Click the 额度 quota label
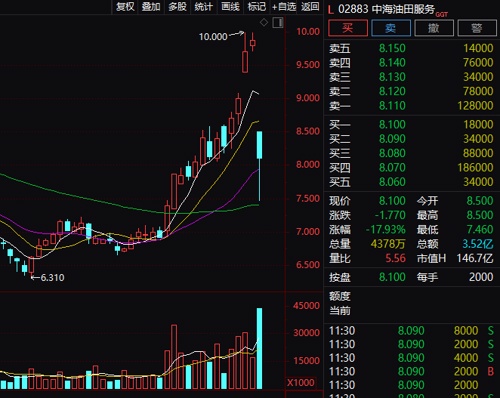500x398 pixels. tap(340, 296)
